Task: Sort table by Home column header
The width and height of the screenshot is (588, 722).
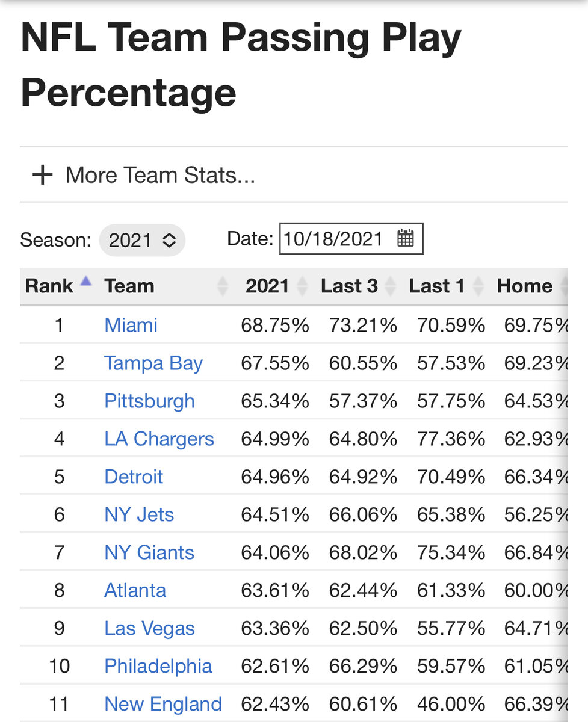Action: [524, 286]
